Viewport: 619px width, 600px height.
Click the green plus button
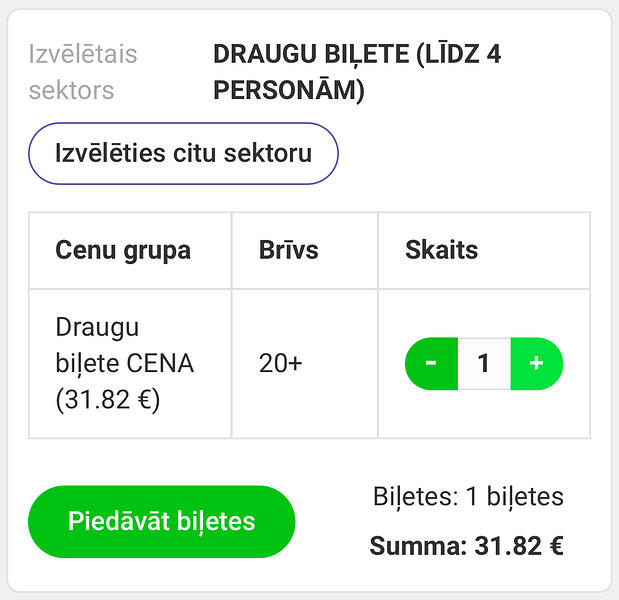point(537,364)
